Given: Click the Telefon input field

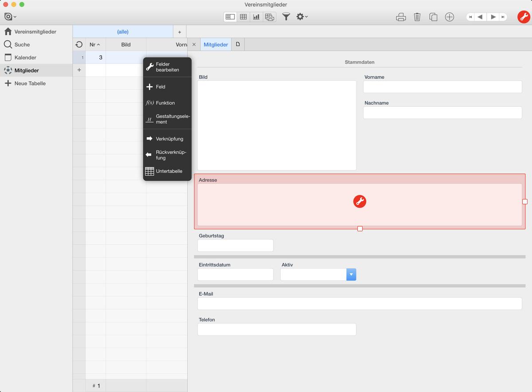Looking at the screenshot, I should click(277, 329).
